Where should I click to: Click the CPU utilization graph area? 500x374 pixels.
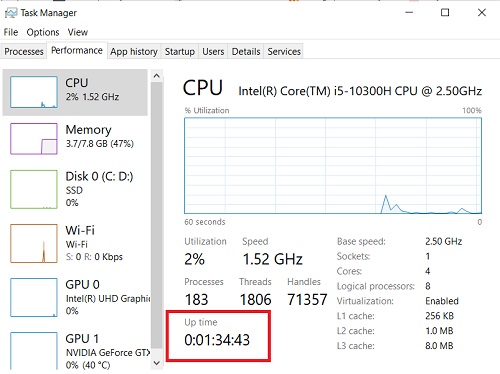pyautogui.click(x=333, y=166)
